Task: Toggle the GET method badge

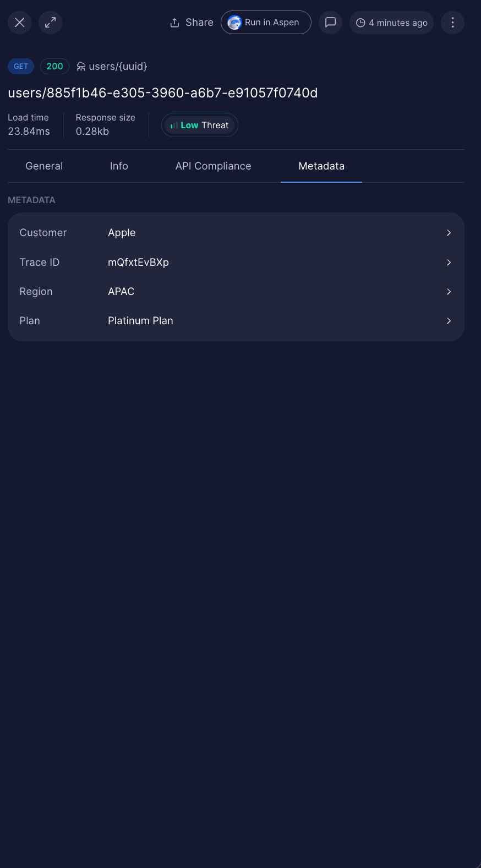Action: pyautogui.click(x=20, y=66)
